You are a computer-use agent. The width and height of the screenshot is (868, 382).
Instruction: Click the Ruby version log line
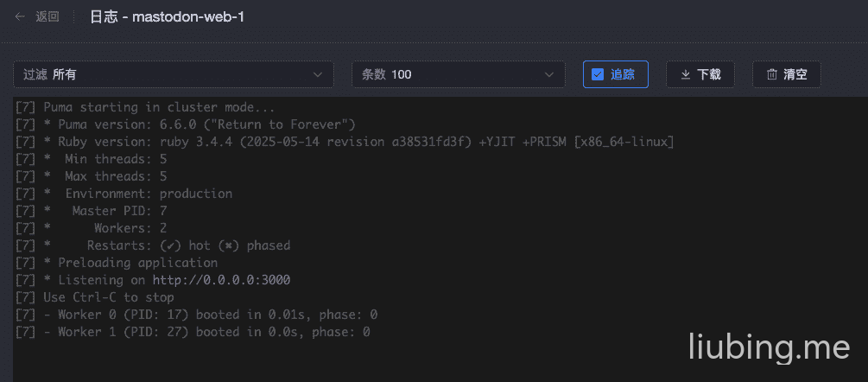coord(345,142)
